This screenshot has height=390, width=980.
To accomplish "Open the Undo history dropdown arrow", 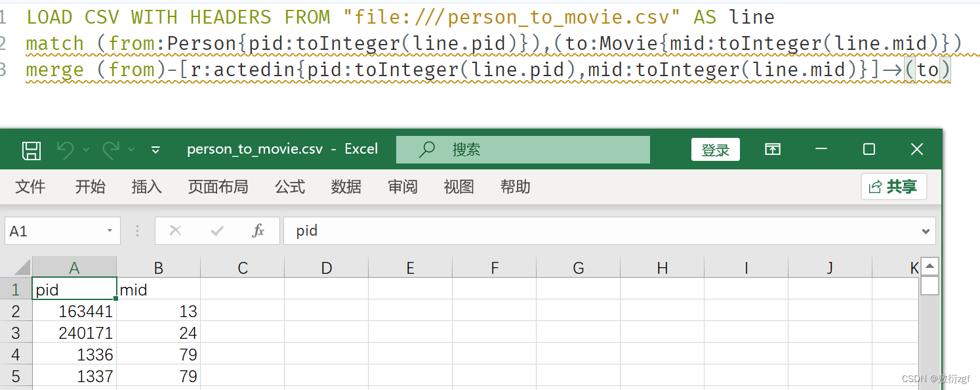I will [x=86, y=150].
